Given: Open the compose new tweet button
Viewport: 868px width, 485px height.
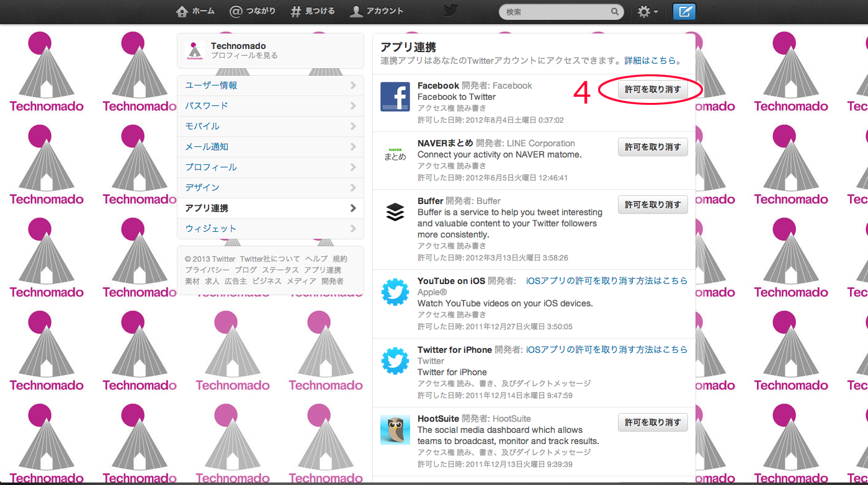Looking at the screenshot, I should [x=684, y=11].
